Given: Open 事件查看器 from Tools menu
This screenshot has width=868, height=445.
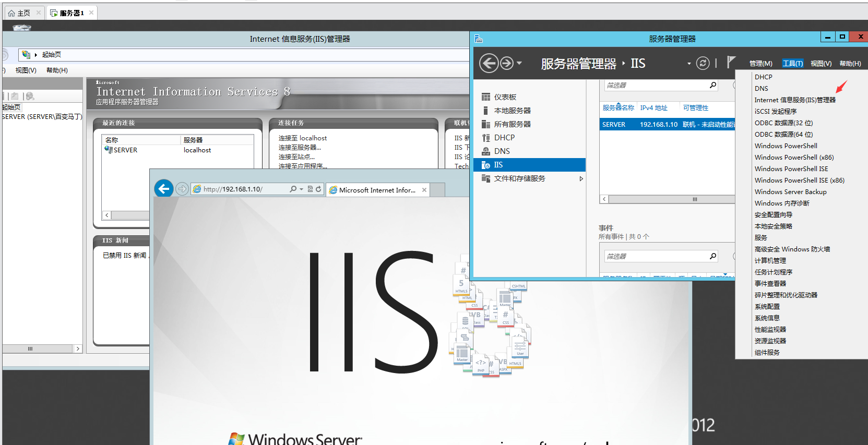Looking at the screenshot, I should (x=770, y=283).
